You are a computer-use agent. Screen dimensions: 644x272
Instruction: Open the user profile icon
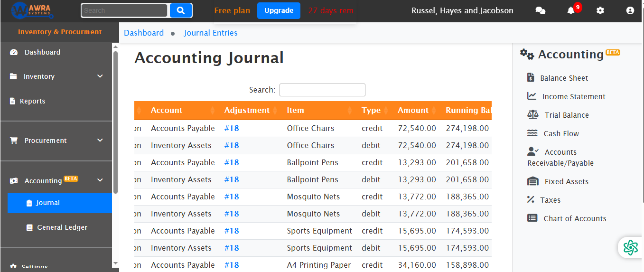click(x=630, y=10)
